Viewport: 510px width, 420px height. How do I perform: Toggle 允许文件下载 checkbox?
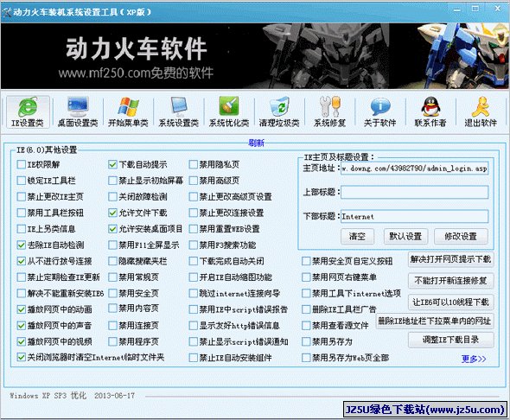112,213
